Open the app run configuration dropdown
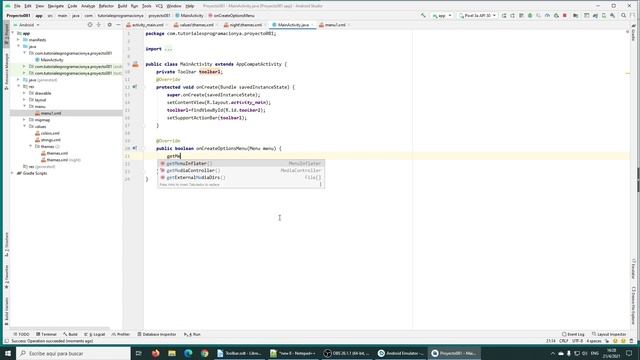The image size is (640, 360). pos(442,16)
